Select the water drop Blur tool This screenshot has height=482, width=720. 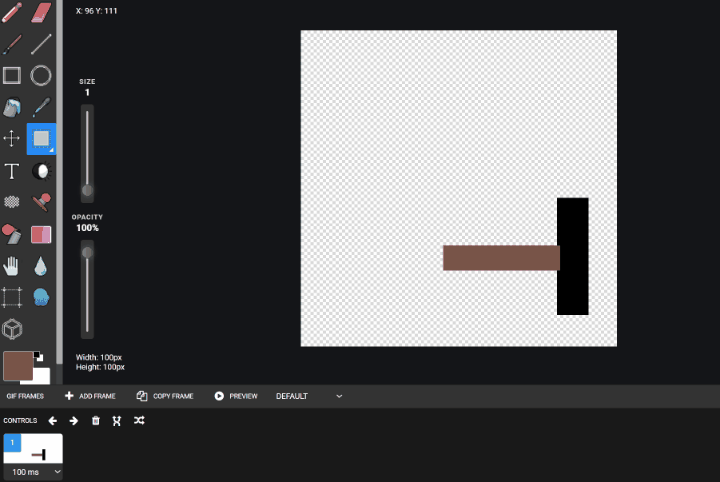(41, 266)
